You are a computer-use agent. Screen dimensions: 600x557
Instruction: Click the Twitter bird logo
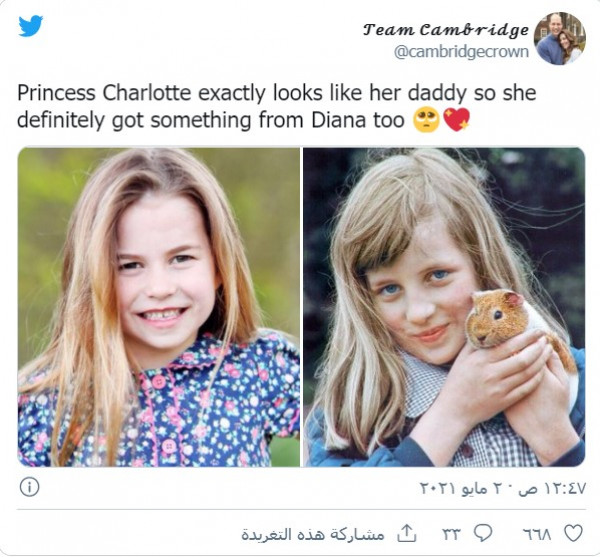point(31,26)
